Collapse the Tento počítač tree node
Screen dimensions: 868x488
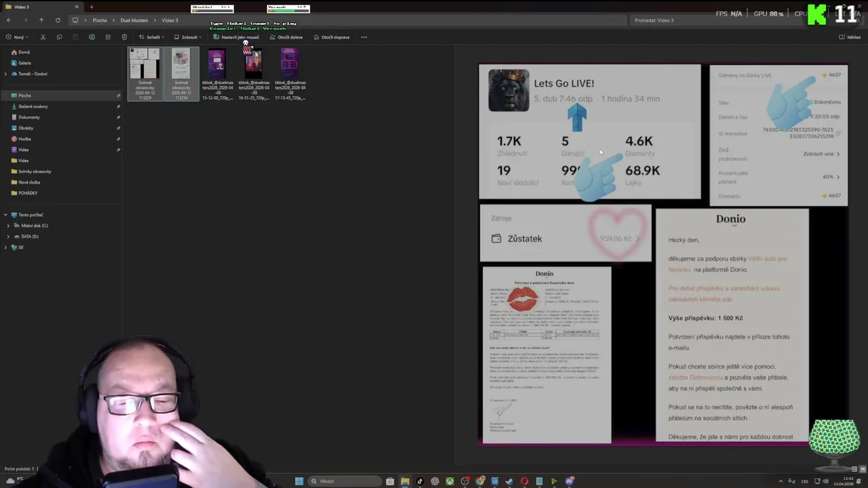click(5, 215)
